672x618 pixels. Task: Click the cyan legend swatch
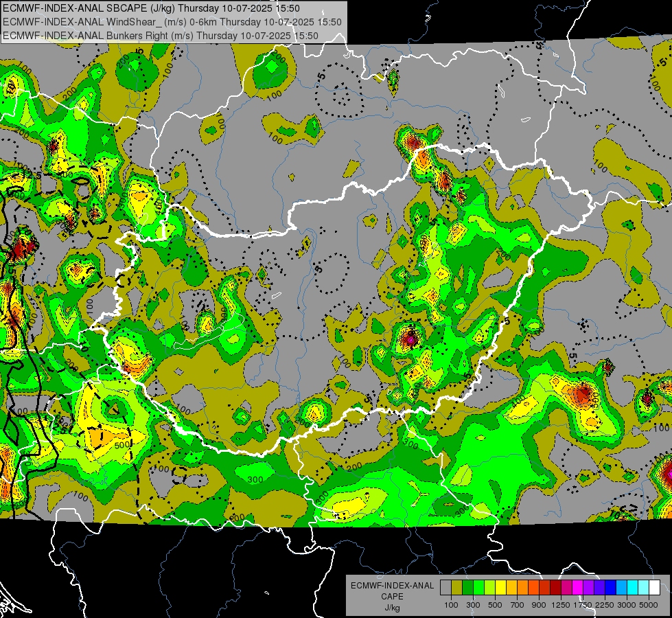pyautogui.click(x=633, y=588)
